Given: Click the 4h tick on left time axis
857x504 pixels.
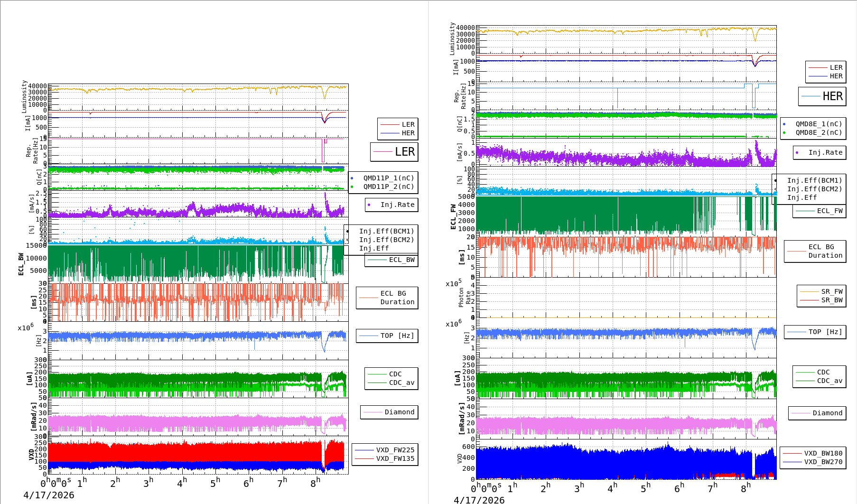Looking at the screenshot, I should (x=182, y=483).
